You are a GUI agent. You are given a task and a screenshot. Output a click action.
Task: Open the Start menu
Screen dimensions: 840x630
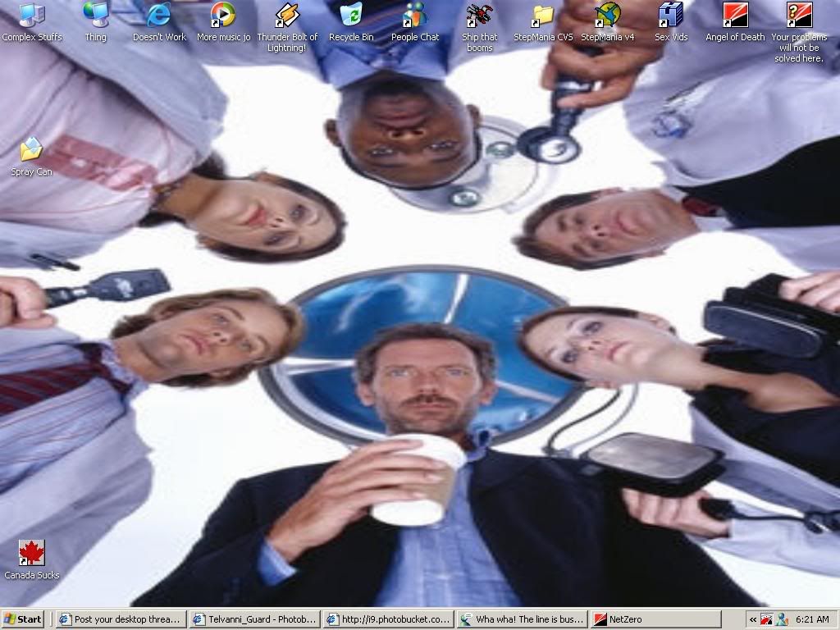click(23, 619)
